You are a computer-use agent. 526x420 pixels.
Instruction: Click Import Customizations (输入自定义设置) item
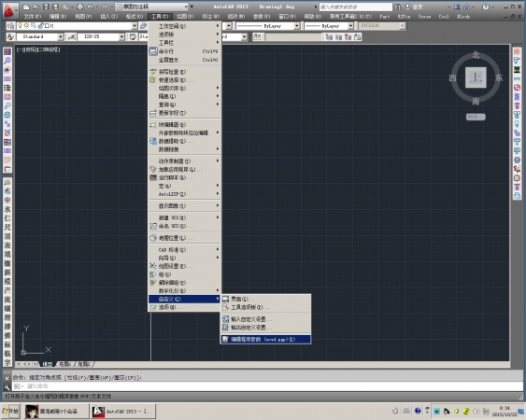pyautogui.click(x=265, y=319)
